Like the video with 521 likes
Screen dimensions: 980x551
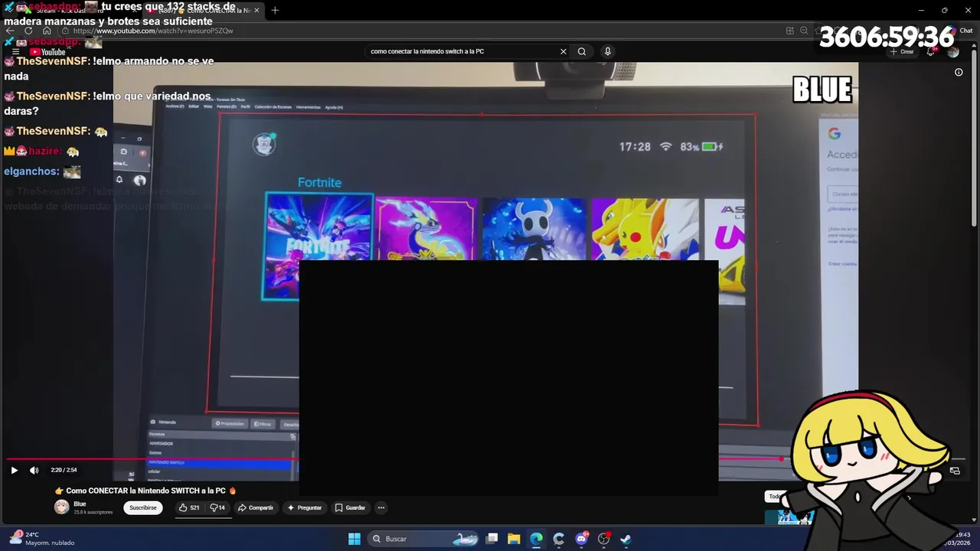click(189, 507)
